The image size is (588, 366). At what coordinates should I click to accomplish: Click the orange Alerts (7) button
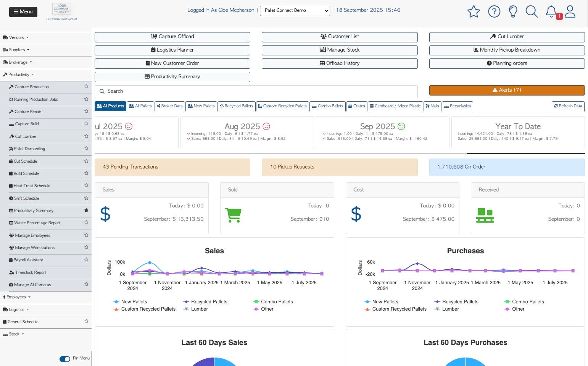(507, 90)
